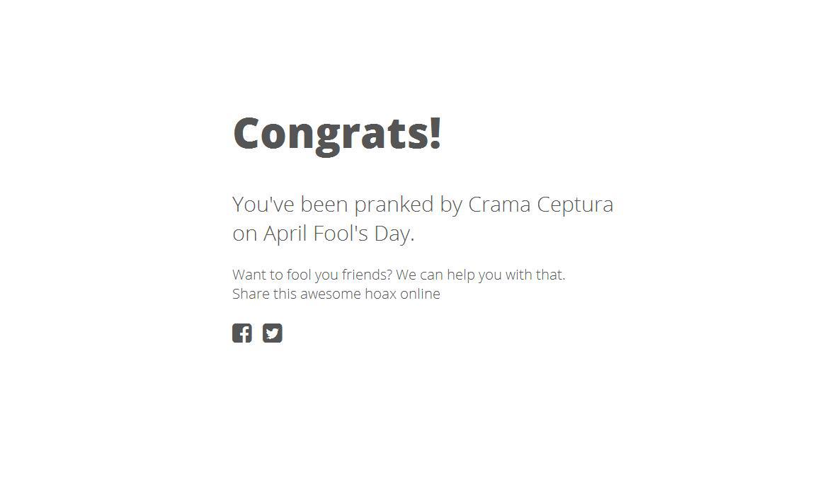
Task: Click the "Want to fool you friends?" sentence
Action: 312,275
